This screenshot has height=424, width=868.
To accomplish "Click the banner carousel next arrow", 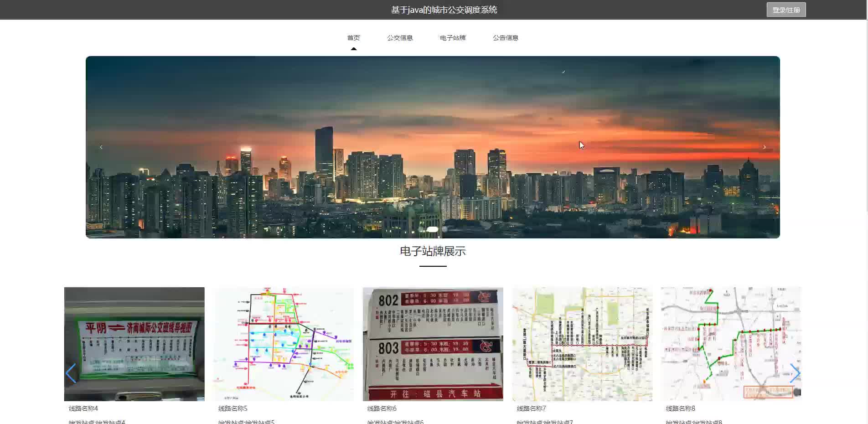I will [x=764, y=147].
